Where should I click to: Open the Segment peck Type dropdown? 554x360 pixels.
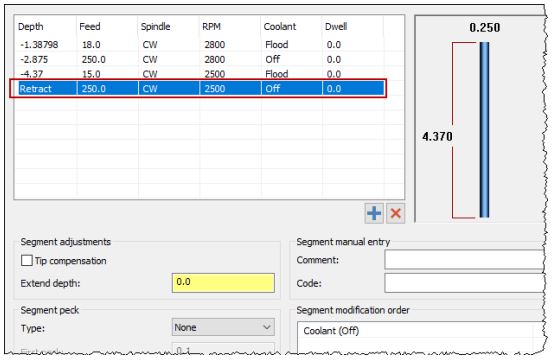[x=223, y=327]
